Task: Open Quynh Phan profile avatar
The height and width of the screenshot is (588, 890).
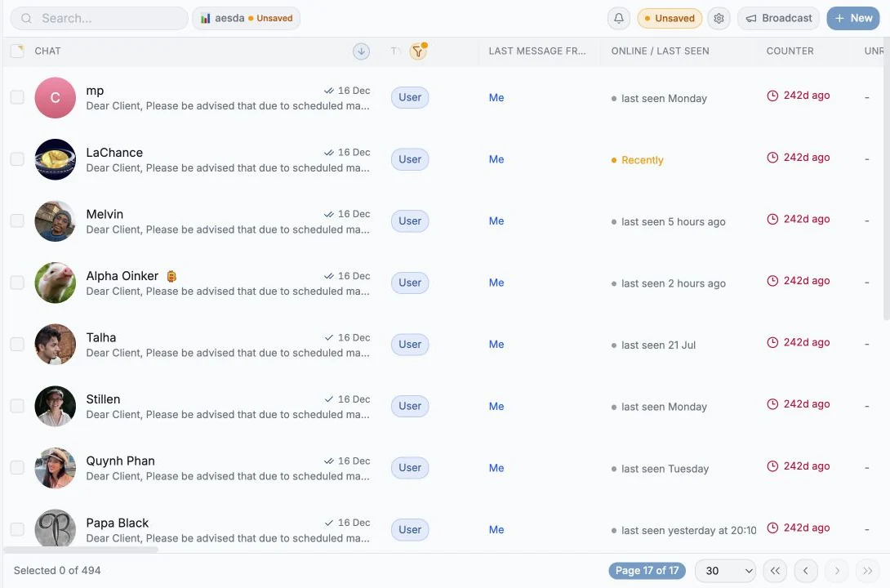Action: (x=55, y=468)
